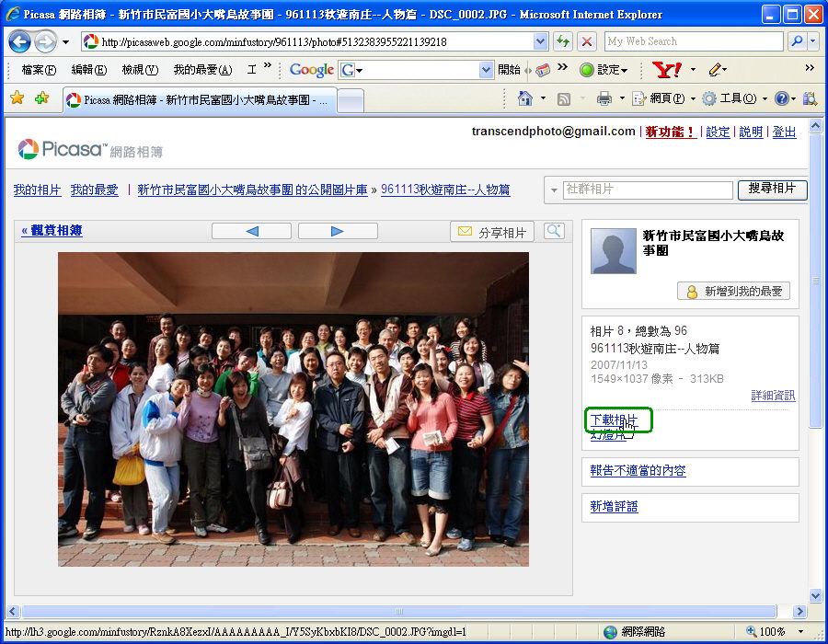Open the 工具(O) tools menu
The image size is (828, 644).
(734, 98)
